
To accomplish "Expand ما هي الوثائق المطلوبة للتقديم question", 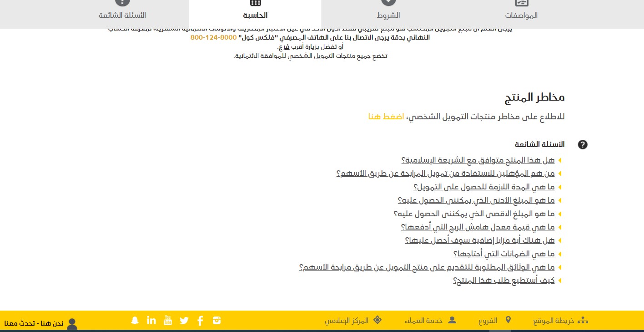I will (x=427, y=267).
